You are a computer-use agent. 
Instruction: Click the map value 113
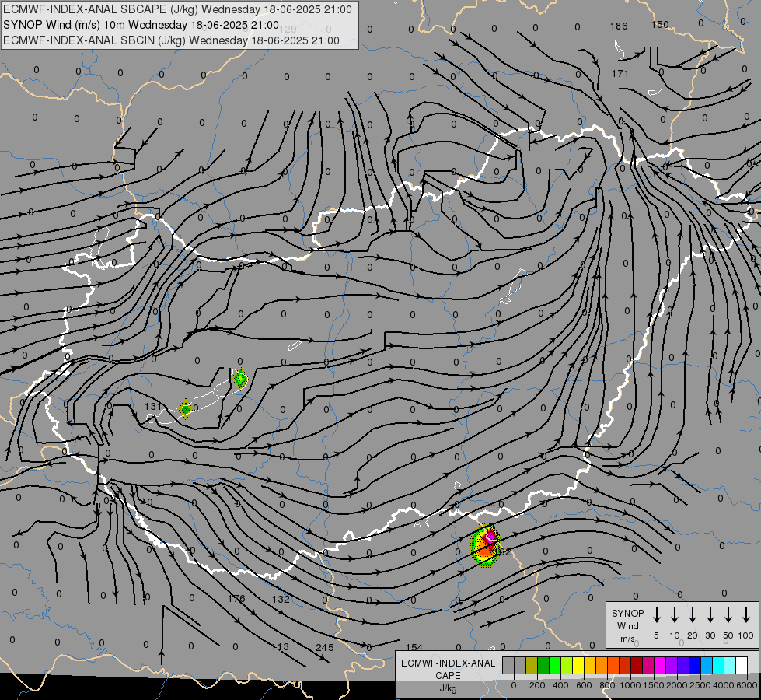pyautogui.click(x=280, y=647)
